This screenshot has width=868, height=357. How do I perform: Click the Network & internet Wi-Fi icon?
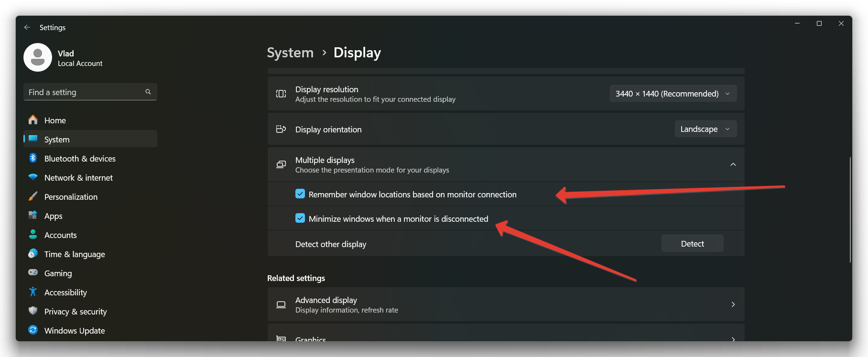pos(33,177)
